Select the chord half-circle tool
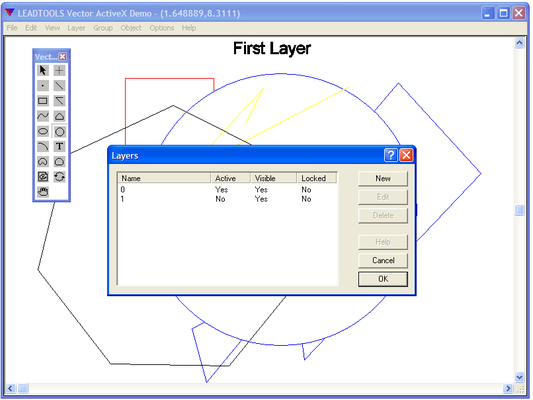533x400 pixels. tap(59, 162)
